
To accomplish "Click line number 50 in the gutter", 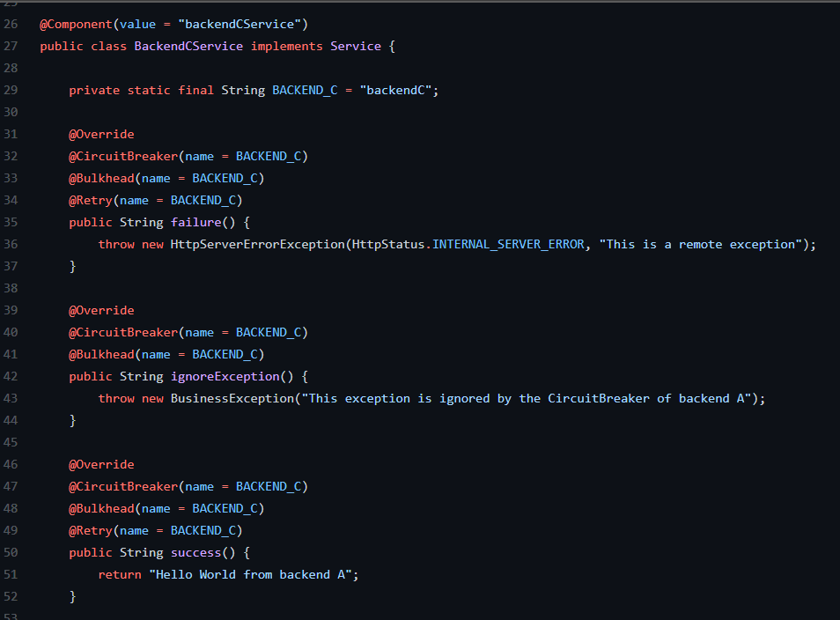I will point(11,552).
